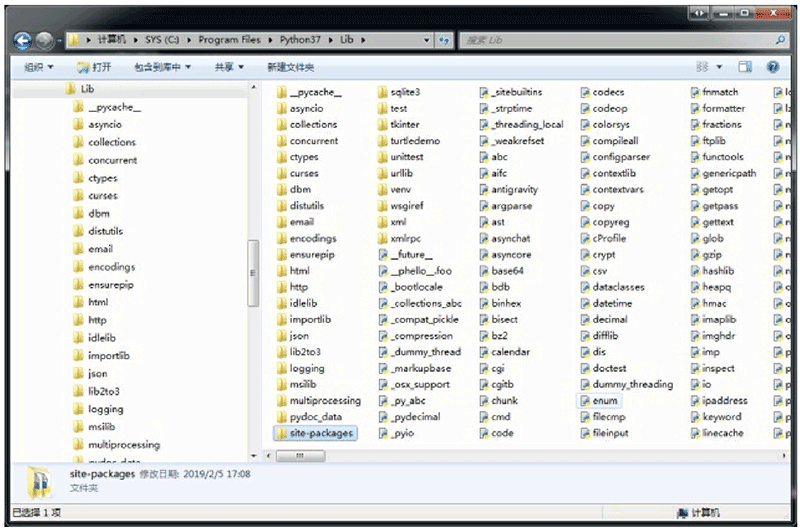Select the datetime file icon
This screenshot has height=528, width=800.
click(x=585, y=304)
